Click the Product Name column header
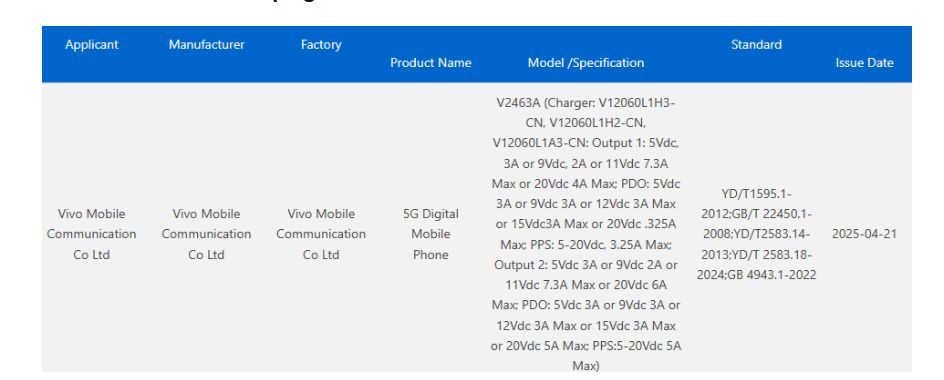Screen dimensions: 944x380 coord(430,63)
